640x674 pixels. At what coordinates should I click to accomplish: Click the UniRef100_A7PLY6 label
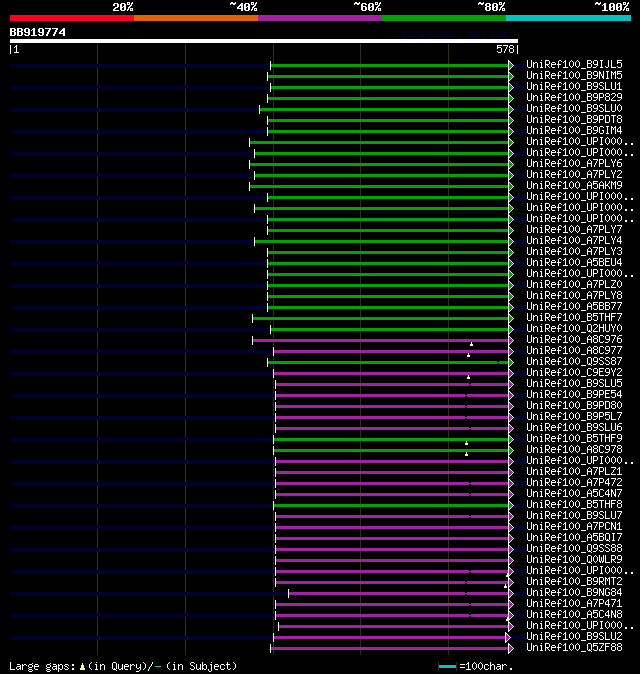pyautogui.click(x=574, y=163)
